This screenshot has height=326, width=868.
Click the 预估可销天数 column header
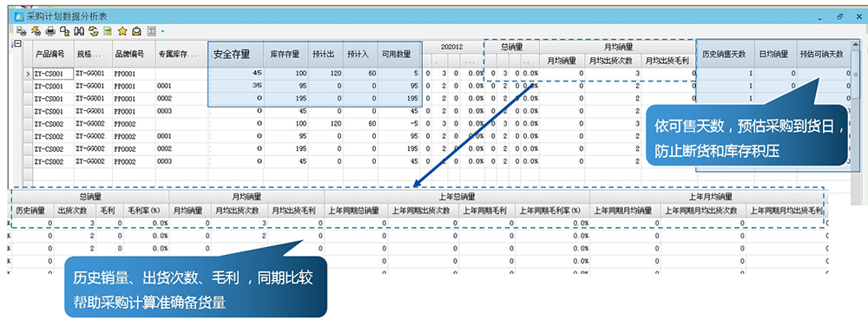(825, 54)
